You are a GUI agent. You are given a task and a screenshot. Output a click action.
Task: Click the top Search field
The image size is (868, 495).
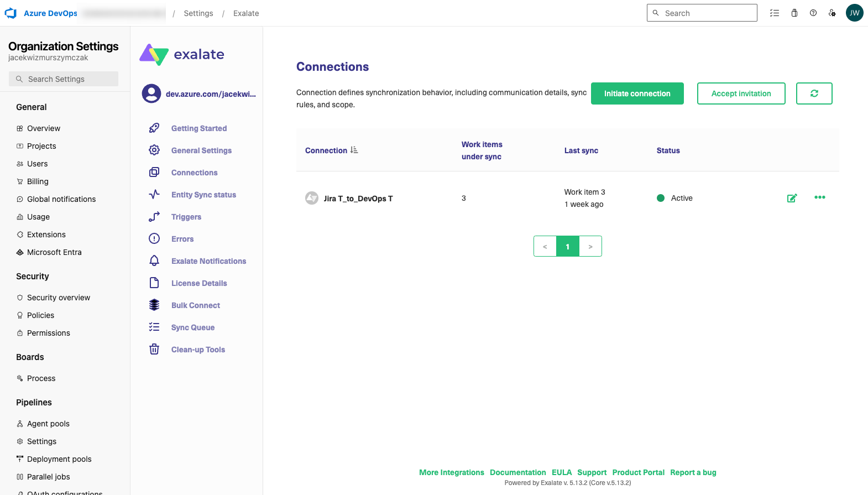702,13
